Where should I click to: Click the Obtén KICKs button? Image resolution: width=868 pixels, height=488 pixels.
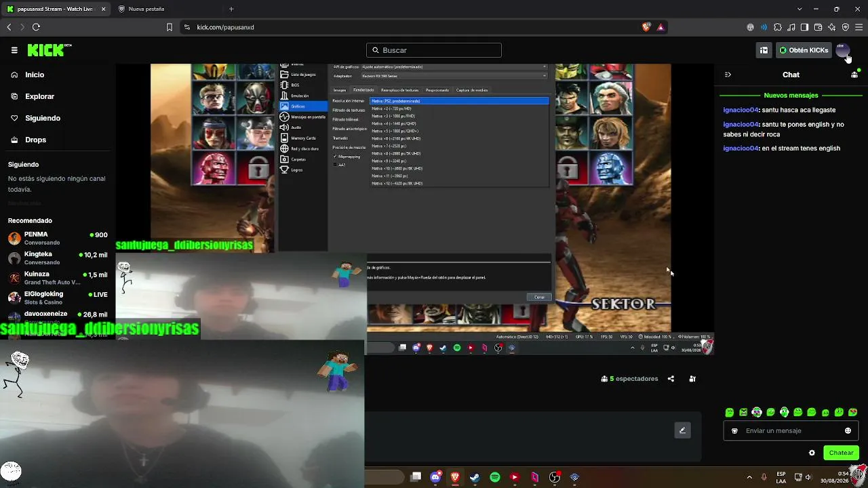click(x=804, y=50)
